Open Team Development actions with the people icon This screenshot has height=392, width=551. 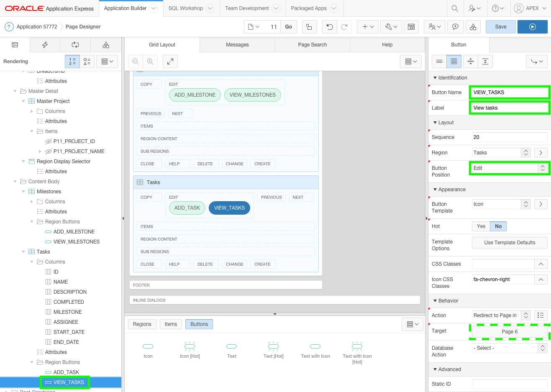point(434,26)
